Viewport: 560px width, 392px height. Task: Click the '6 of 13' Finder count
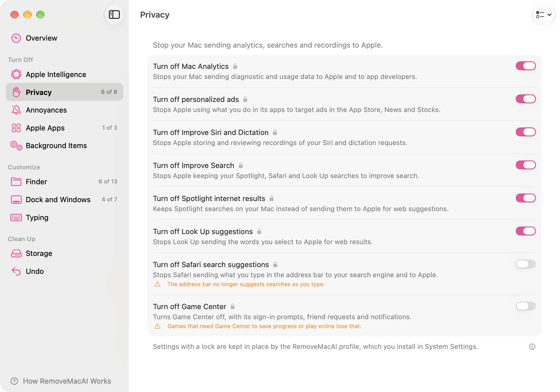(x=108, y=181)
